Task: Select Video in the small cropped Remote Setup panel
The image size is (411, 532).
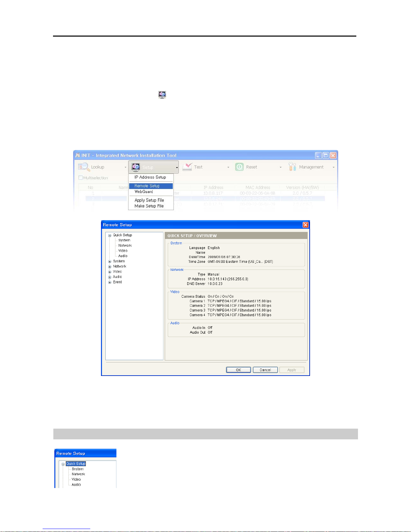Action: (x=76, y=480)
